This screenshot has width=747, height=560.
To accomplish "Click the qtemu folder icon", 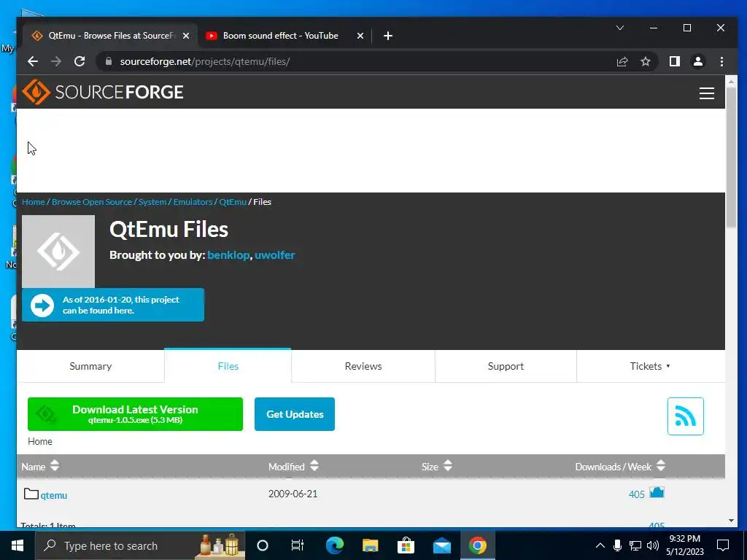I will (x=31, y=494).
